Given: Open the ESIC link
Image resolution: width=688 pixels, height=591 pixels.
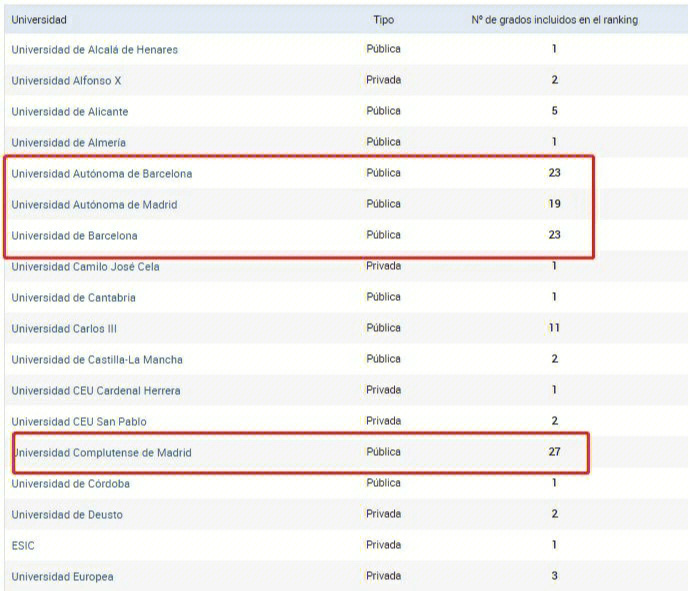Looking at the screenshot, I should click(x=23, y=546).
